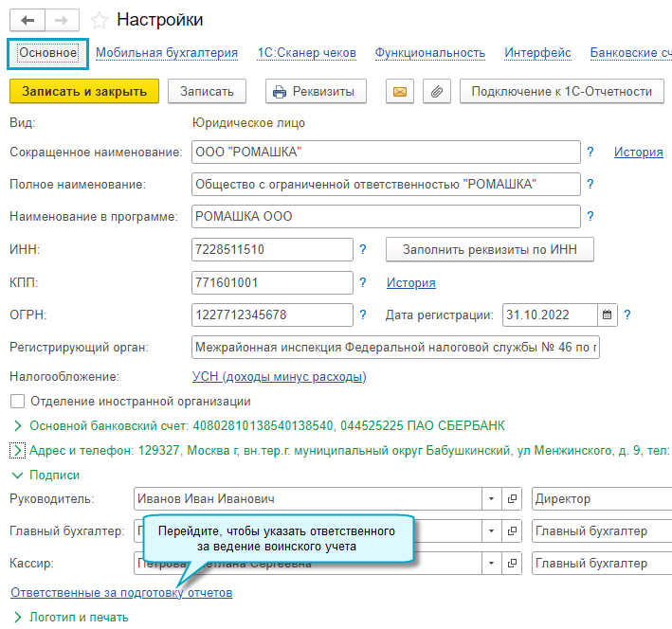The height and width of the screenshot is (629, 672).
Task: Show help question mark next to ИНН
Action: [363, 249]
